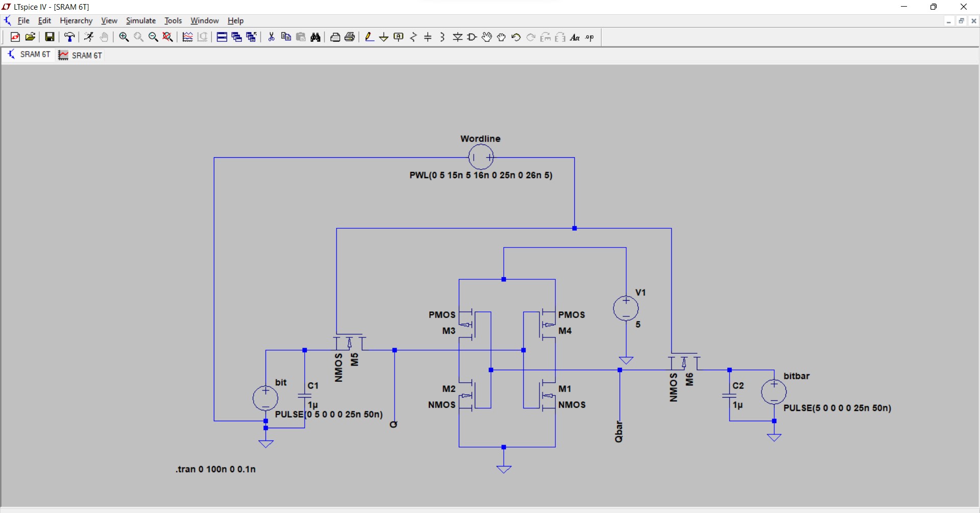
Task: Switch to the SRAM 6T waveform tab
Action: coord(80,55)
